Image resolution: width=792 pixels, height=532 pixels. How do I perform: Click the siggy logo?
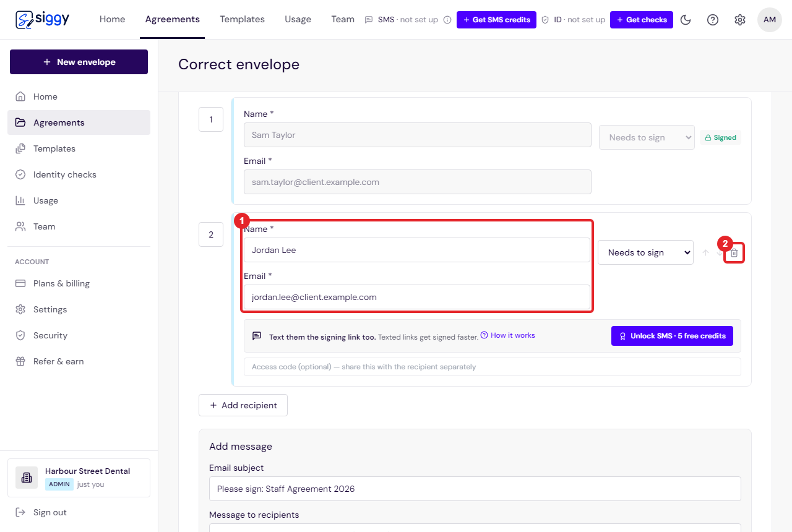pos(43,19)
